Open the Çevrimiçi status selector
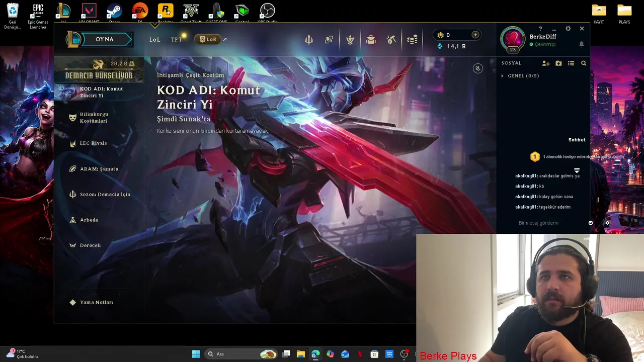Screen dimensions: 644x362 (x=542, y=44)
